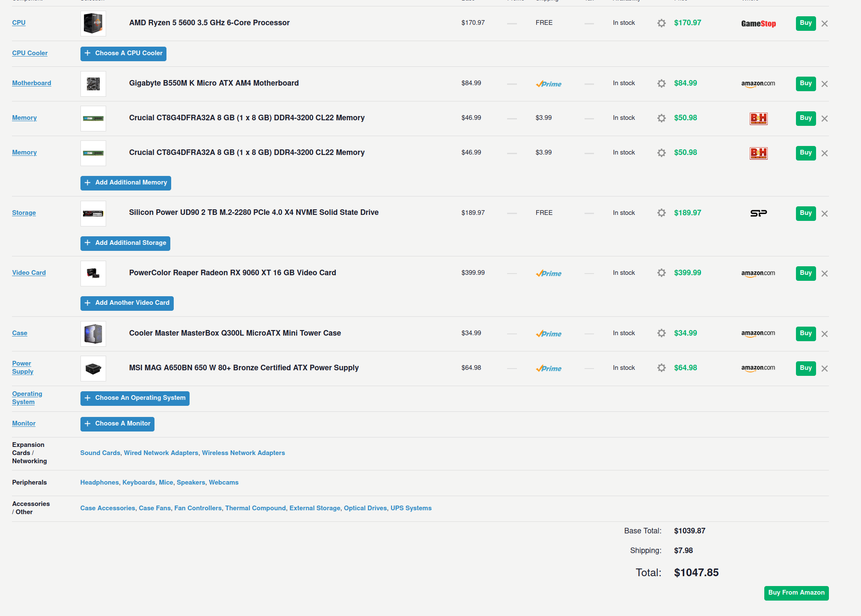
Task: Open the Cooler Master Q300L case thumbnail
Action: [93, 334]
